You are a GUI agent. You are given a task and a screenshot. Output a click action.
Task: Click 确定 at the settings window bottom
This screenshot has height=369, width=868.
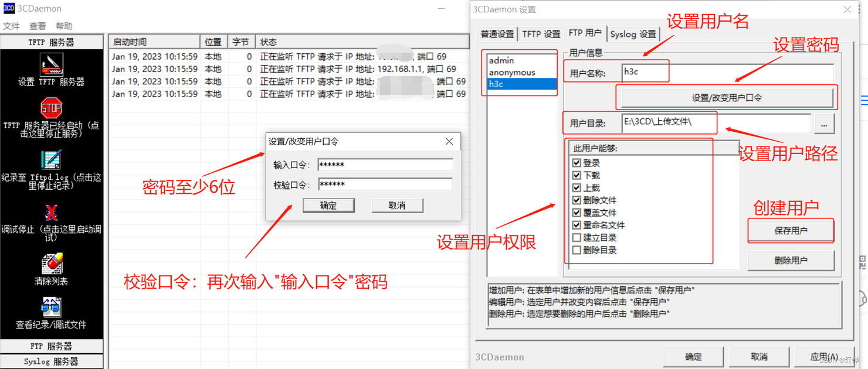693,357
